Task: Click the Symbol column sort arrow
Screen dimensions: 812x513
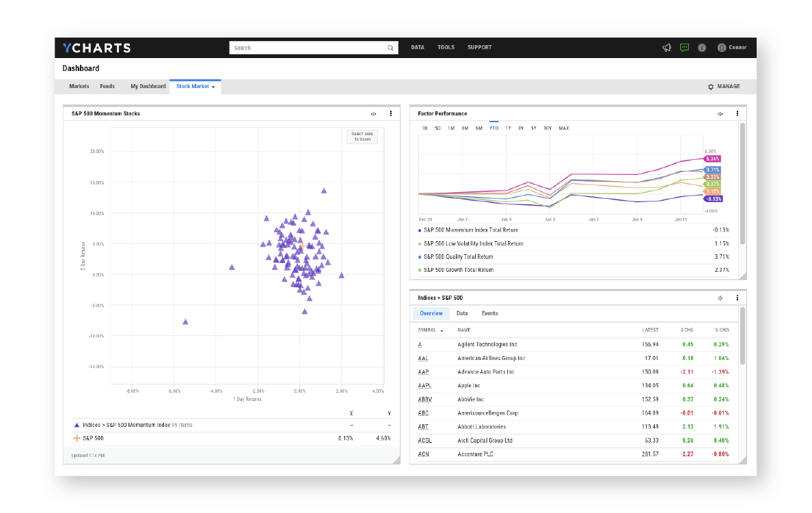Action: click(442, 330)
